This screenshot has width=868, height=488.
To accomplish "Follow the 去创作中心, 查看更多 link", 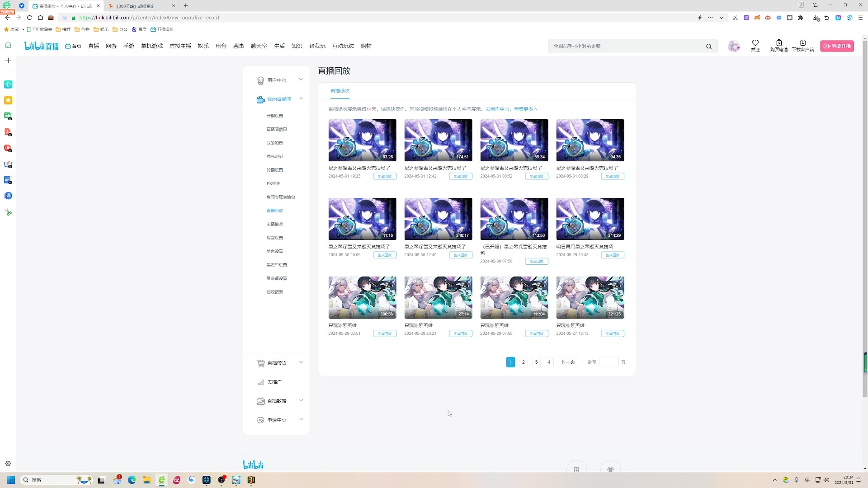I will [x=511, y=109].
